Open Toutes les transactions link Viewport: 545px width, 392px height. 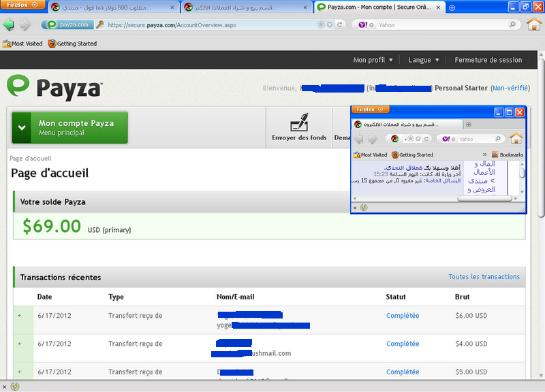(484, 277)
